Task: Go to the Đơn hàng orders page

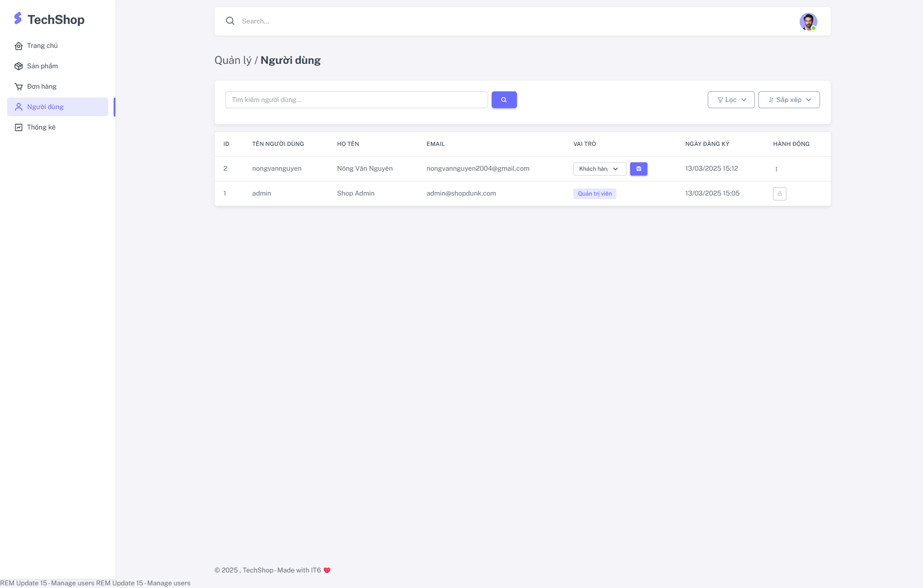Action: click(41, 86)
